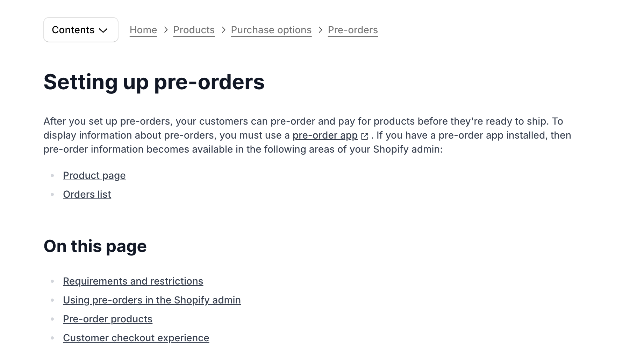Select Home in the breadcrumb trail
The height and width of the screenshot is (364, 644).
pyautogui.click(x=143, y=30)
